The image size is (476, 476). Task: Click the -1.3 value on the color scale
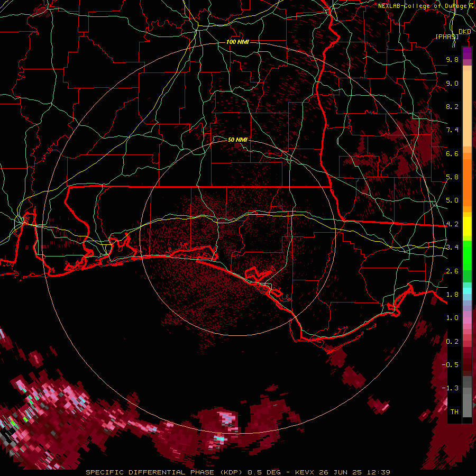point(450,388)
